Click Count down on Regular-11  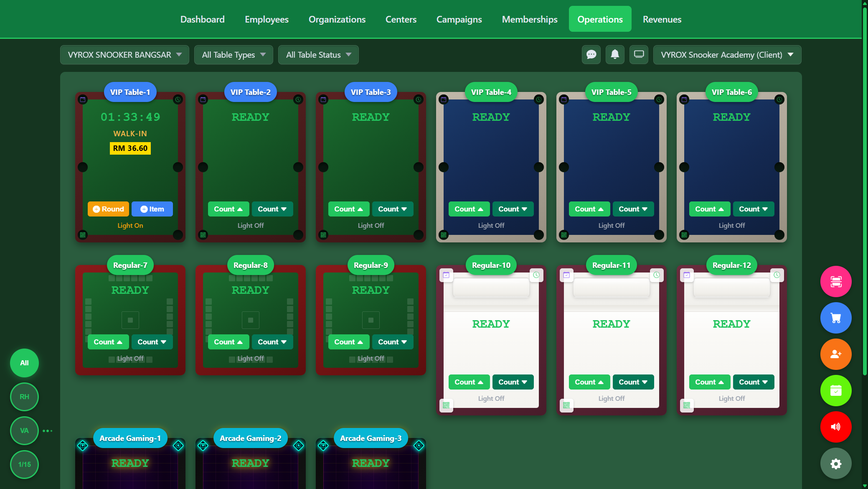633,382
